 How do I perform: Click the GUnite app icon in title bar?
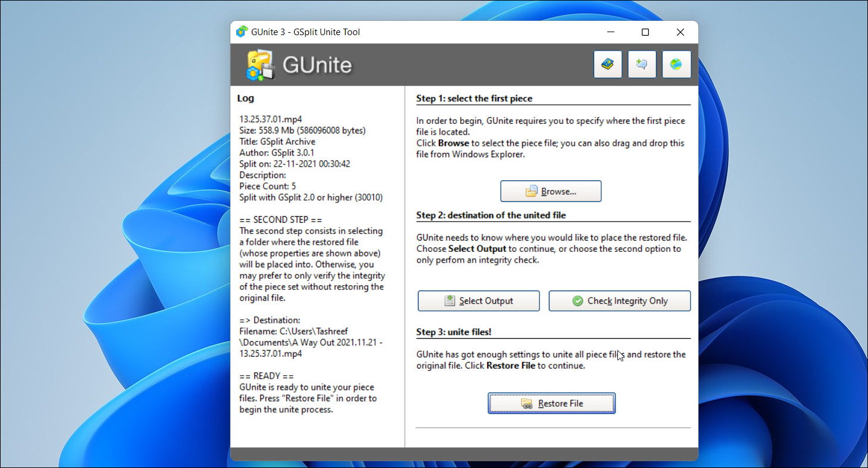241,32
